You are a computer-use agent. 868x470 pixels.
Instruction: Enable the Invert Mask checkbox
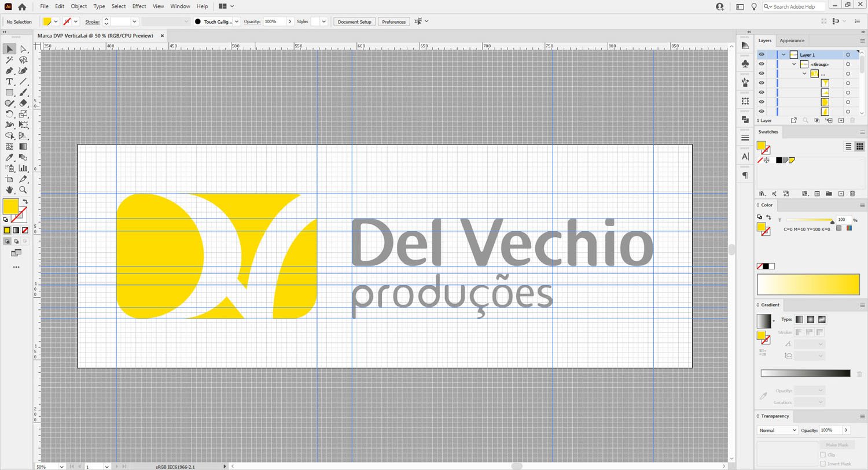[x=823, y=464]
